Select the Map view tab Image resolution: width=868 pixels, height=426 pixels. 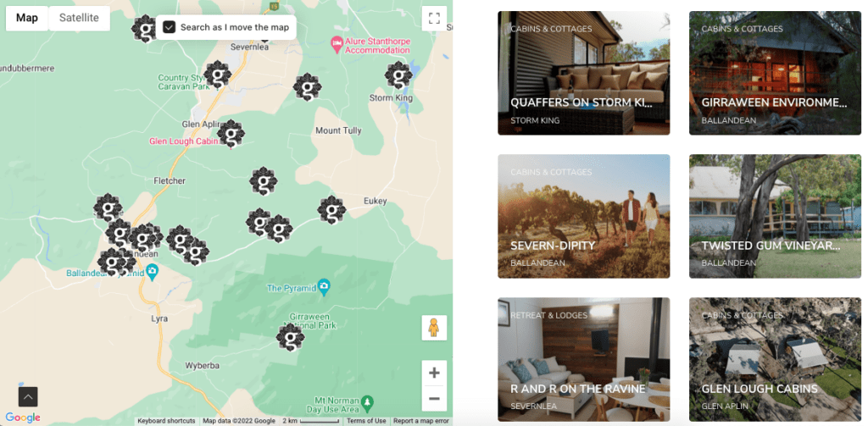(27, 18)
